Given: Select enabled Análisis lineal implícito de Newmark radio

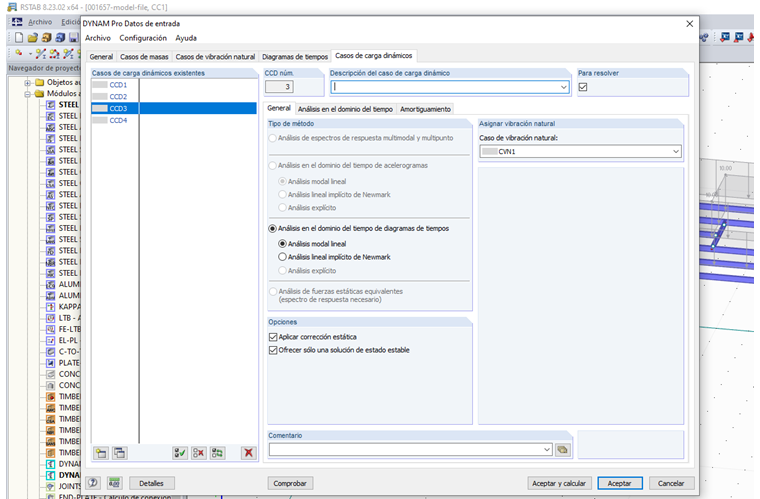Looking at the screenshot, I should [282, 257].
